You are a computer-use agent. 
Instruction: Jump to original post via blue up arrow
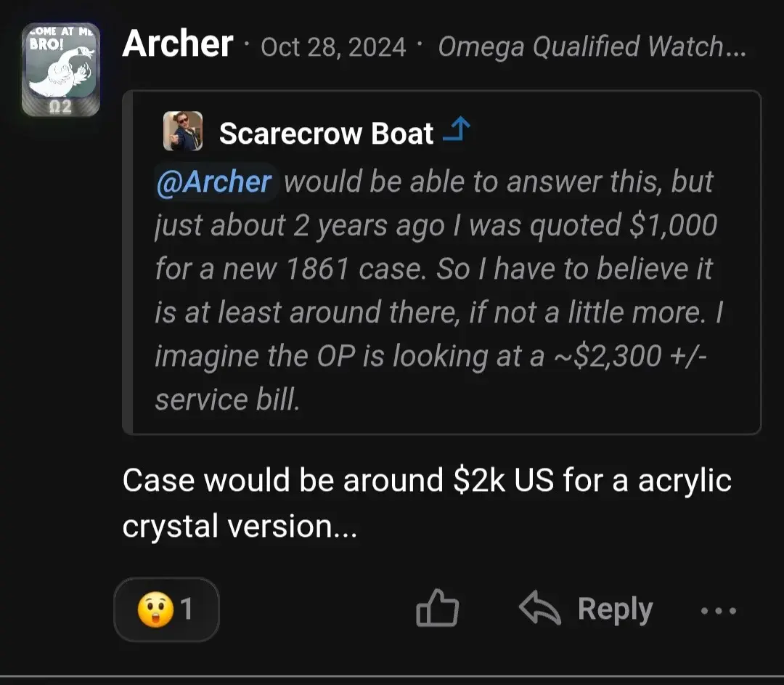458,128
